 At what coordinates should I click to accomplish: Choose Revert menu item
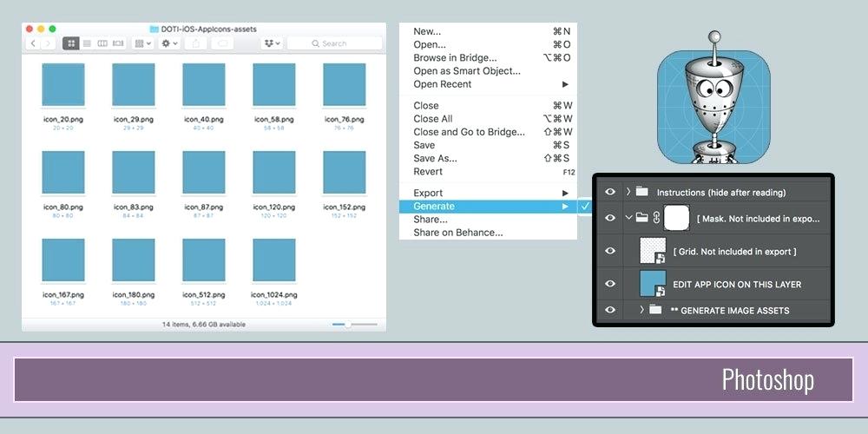[488, 172]
